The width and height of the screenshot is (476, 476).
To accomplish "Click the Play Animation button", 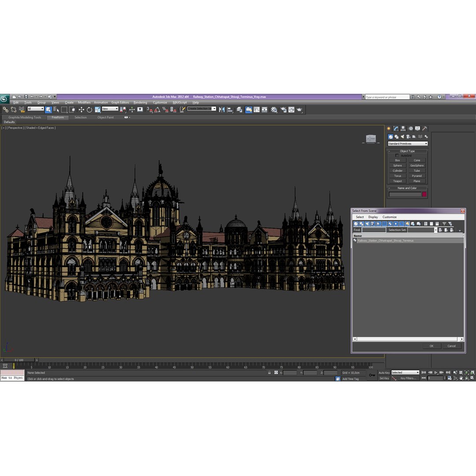I will pyautogui.click(x=436, y=372).
